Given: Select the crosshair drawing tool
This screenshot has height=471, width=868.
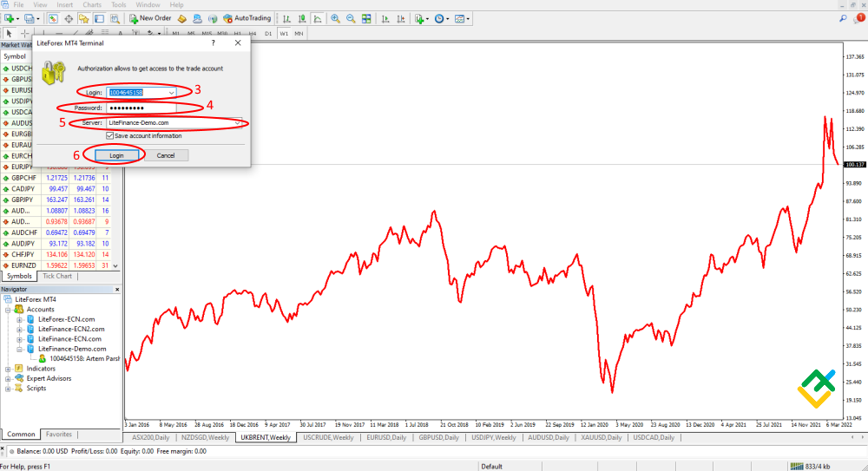Looking at the screenshot, I should [24, 33].
